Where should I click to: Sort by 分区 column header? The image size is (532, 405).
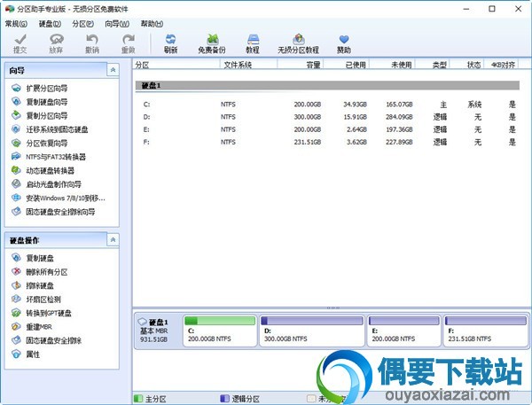tap(176, 65)
